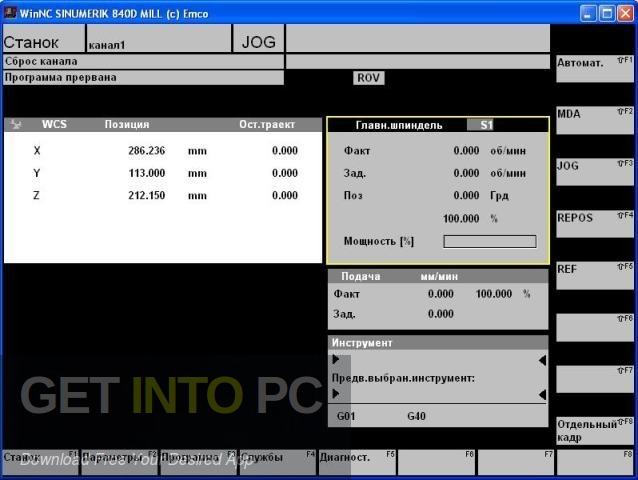
Task: Click the WCS coordinate system icon
Action: [16, 124]
